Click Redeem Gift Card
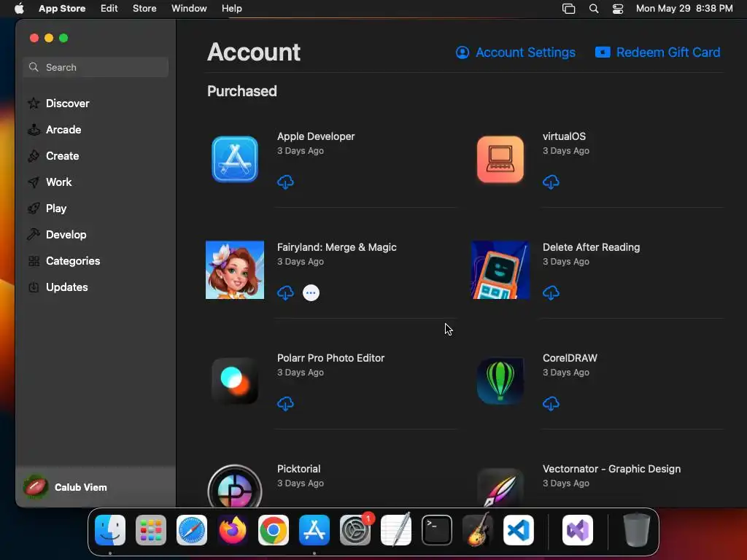The height and width of the screenshot is (560, 747). [657, 52]
